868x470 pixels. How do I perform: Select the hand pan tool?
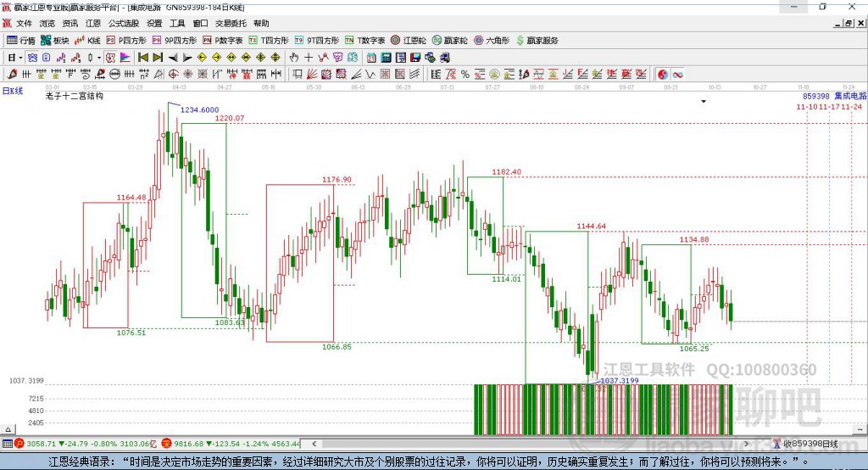click(x=294, y=58)
